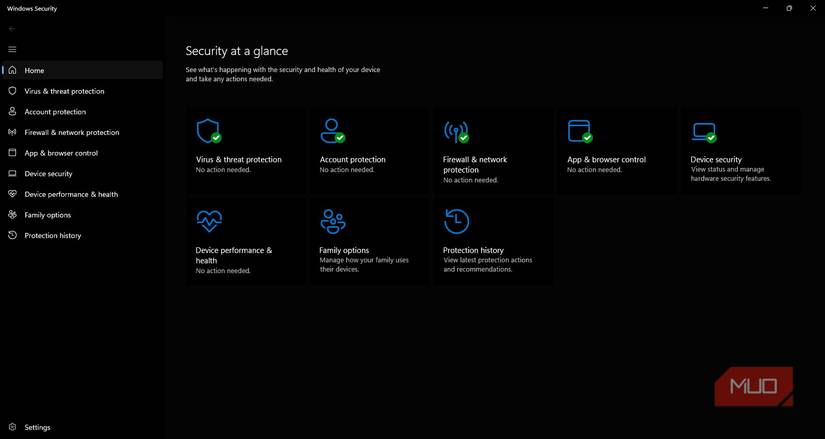Open the Firewall & network protection card title
Image resolution: width=825 pixels, height=439 pixels.
click(475, 164)
